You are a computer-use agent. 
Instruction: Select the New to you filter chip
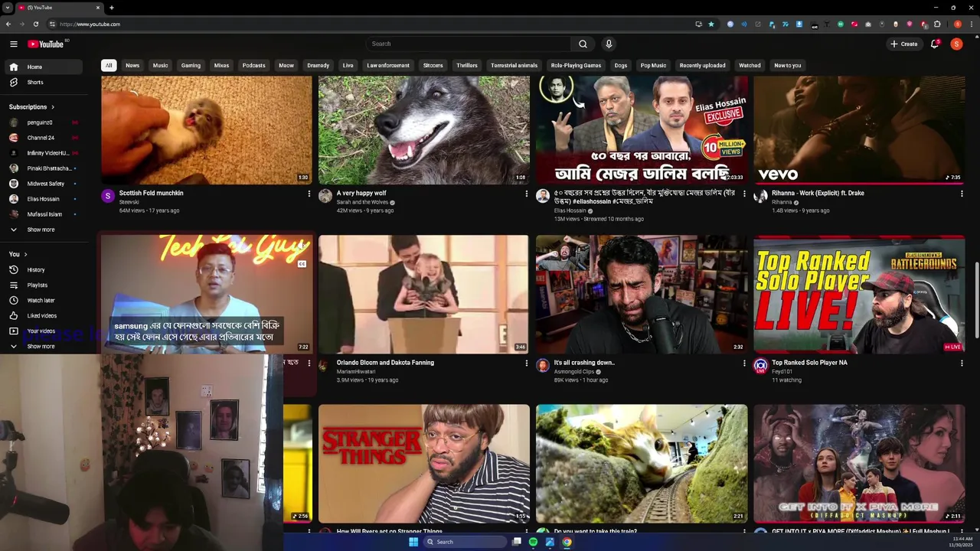click(787, 65)
